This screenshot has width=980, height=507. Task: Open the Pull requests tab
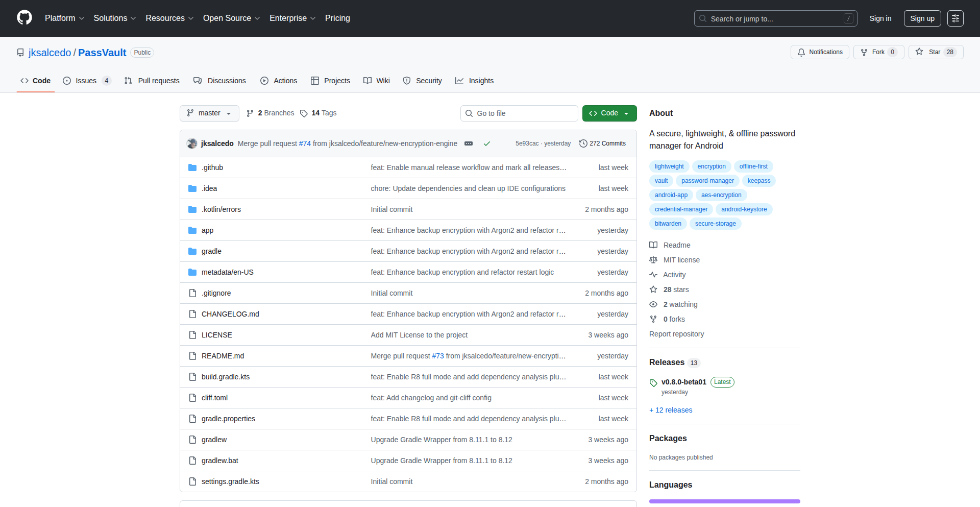click(x=152, y=80)
